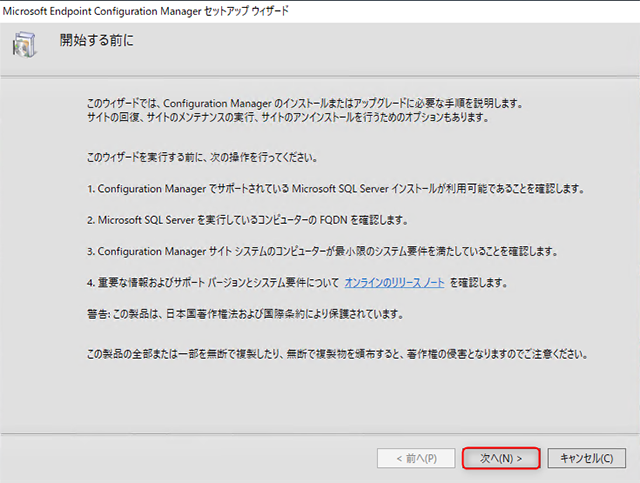Click the final notice about unauthorized copying

[336, 354]
